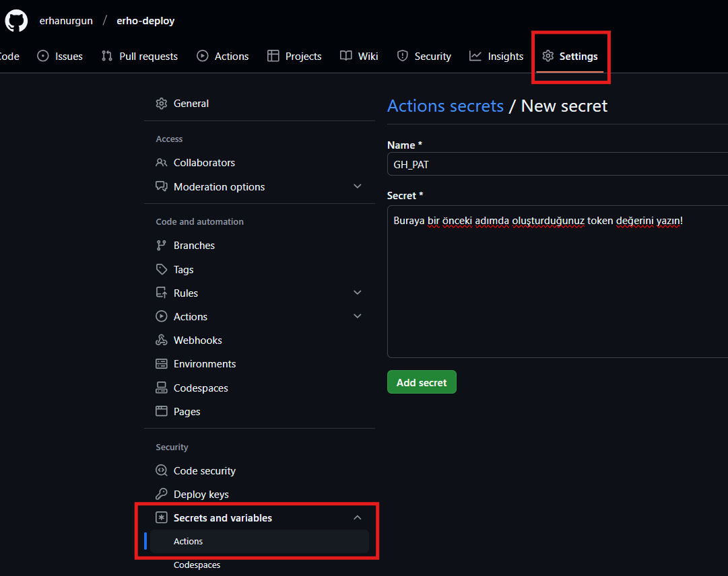This screenshot has height=576, width=728.
Task: Click the General gear icon in sidebar
Action: 161,104
